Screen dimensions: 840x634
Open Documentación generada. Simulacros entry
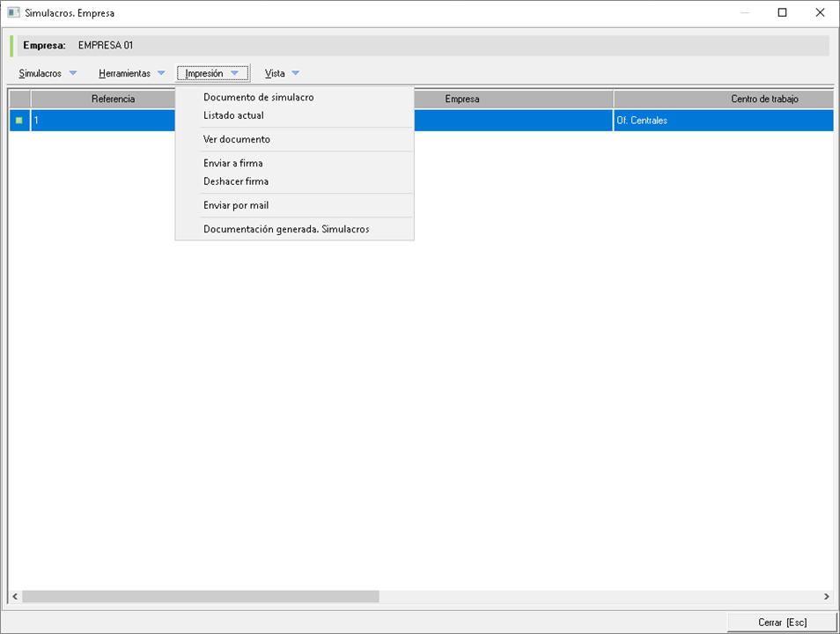(285, 229)
